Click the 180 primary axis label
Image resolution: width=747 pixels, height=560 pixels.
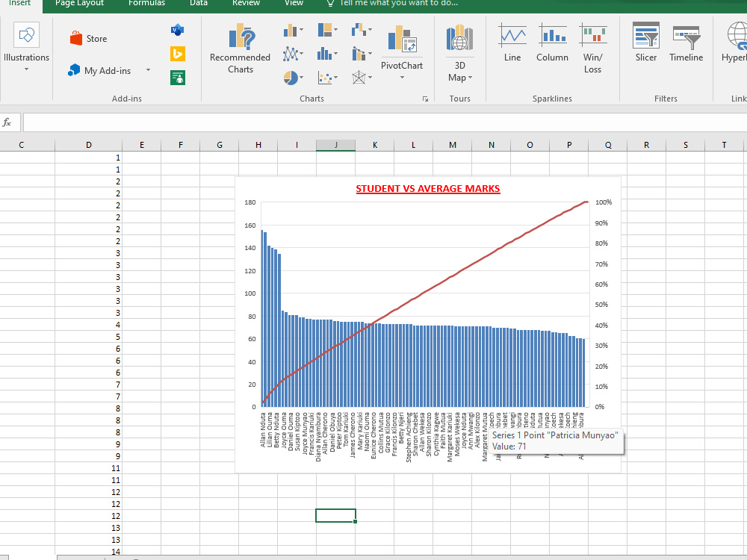tap(250, 202)
